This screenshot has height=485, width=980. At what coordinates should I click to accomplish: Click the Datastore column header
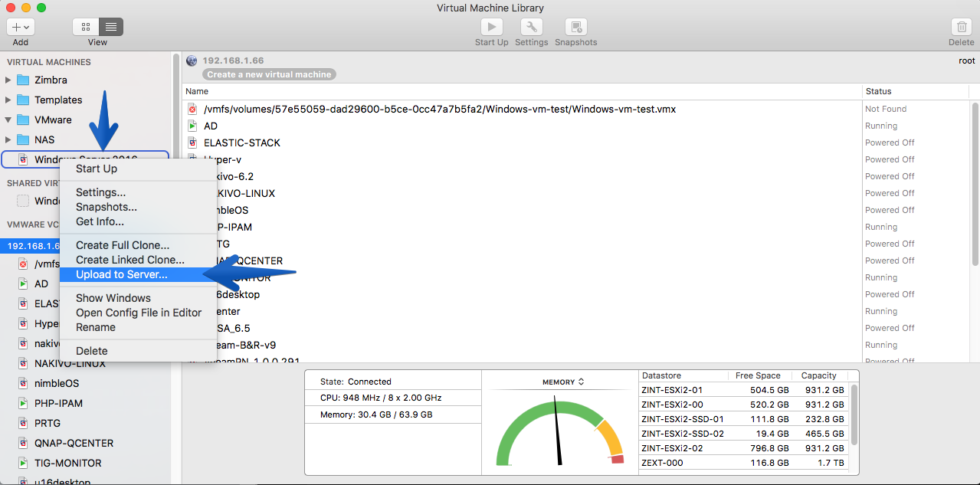[x=683, y=375]
